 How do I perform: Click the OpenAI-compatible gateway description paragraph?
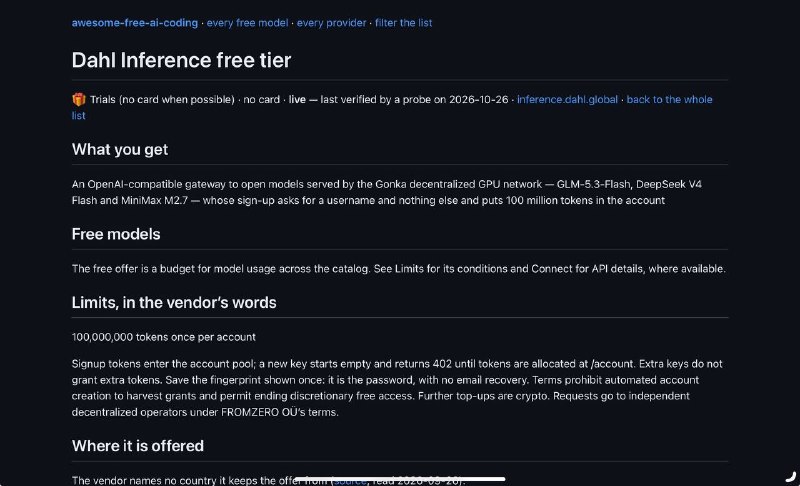(387, 192)
